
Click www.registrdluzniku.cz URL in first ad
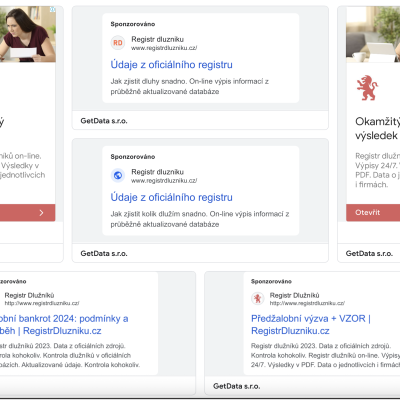(164, 48)
